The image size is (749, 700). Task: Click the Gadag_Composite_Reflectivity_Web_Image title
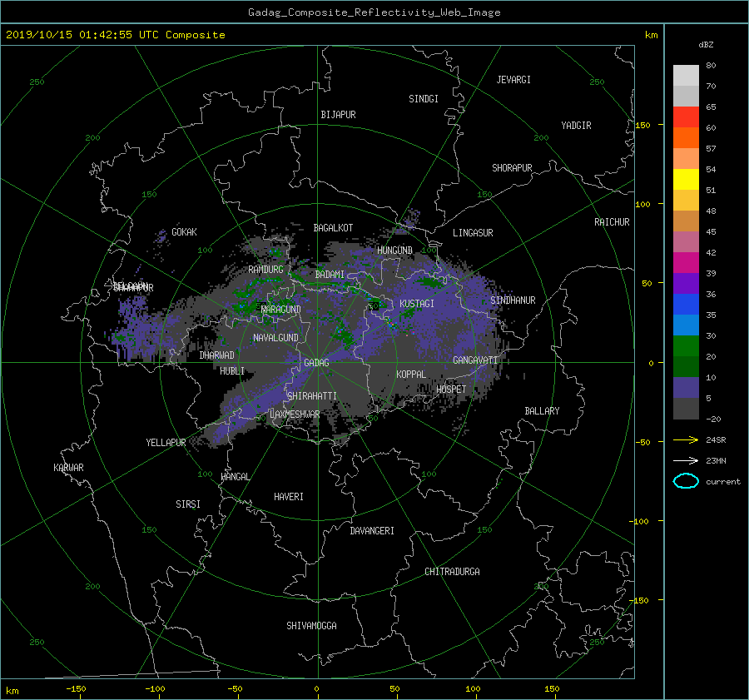(x=374, y=12)
